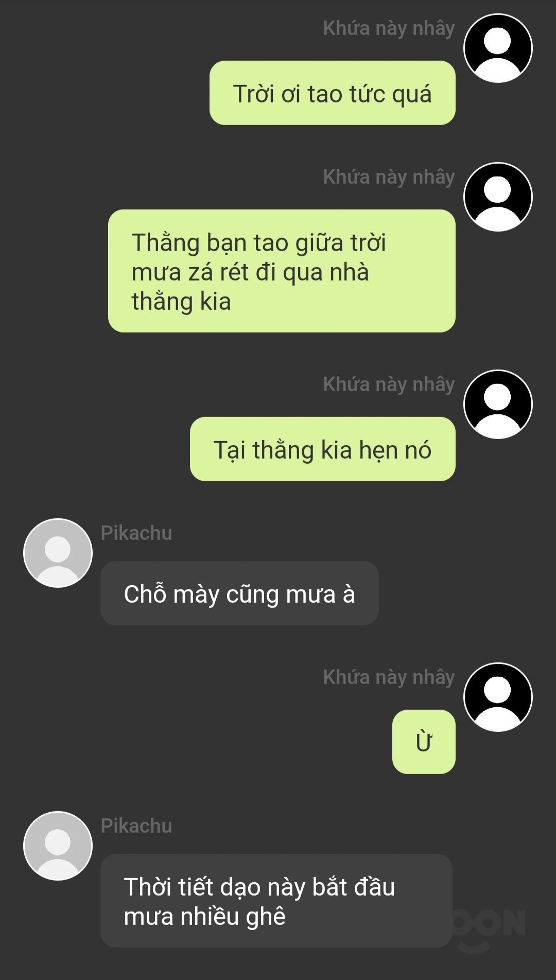556x980 pixels.
Task: Tap the avatar beside "Tại thằng kia hẹn nó"
Action: 498,404
